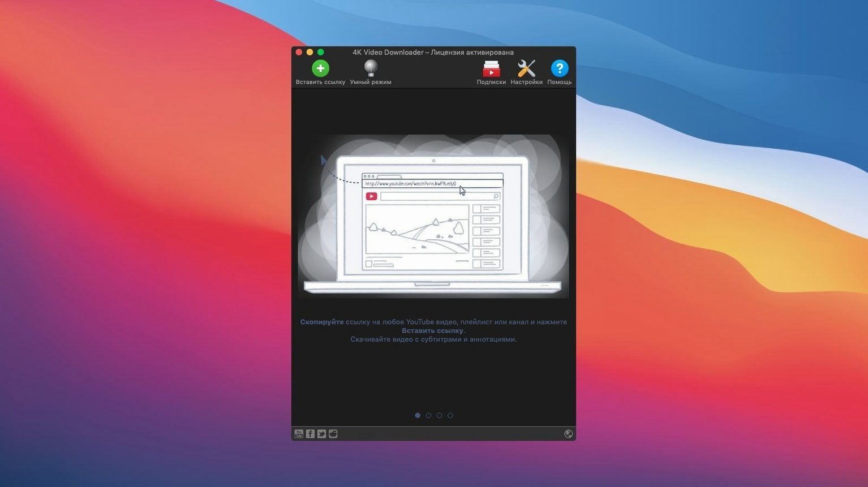868x487 pixels.
Task: Click the globe icon in the status bar
Action: click(569, 434)
